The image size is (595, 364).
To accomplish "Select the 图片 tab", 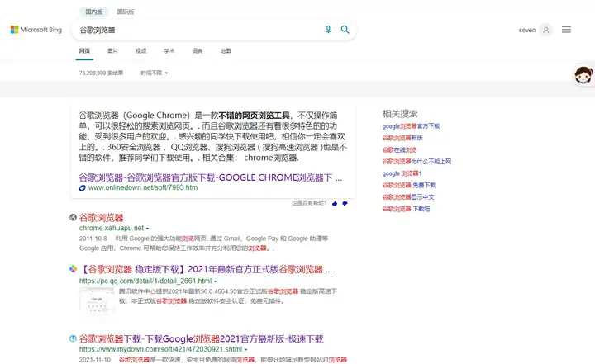I will point(112,51).
